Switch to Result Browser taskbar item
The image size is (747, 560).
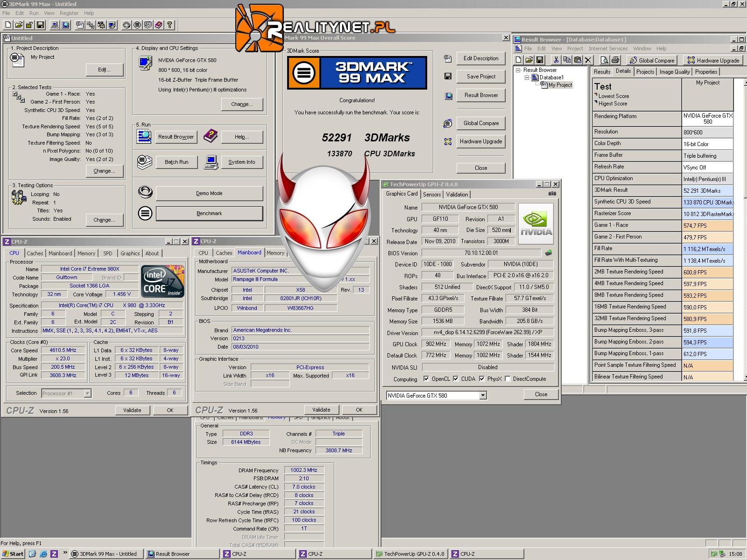click(182, 554)
